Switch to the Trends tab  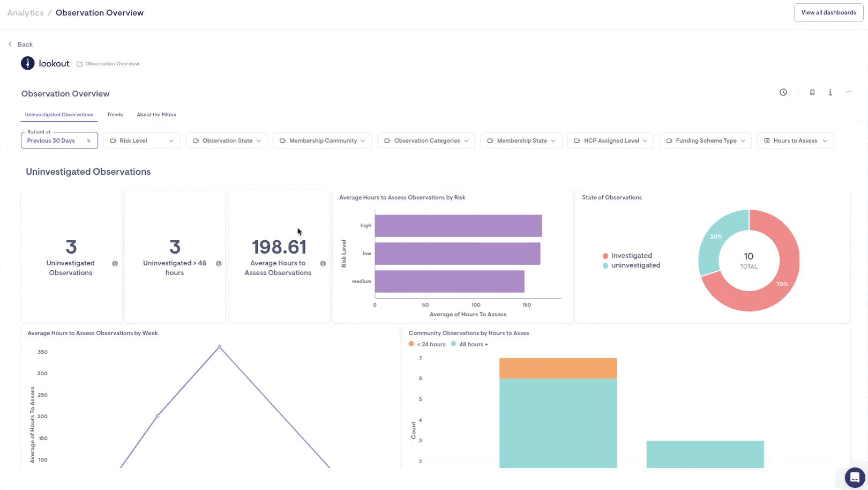[x=115, y=115]
